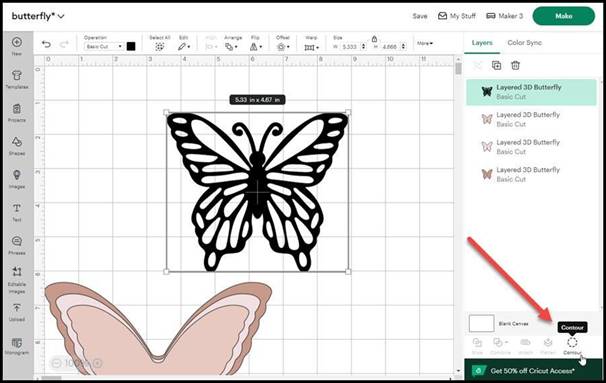606x383 pixels.
Task: Open the Edit dropdown in the toolbar
Action: point(184,47)
